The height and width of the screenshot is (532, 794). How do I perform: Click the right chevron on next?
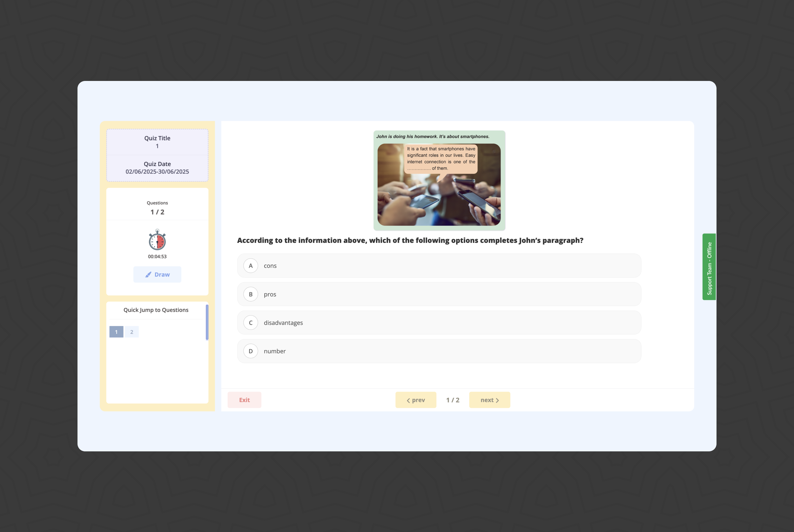pos(497,400)
